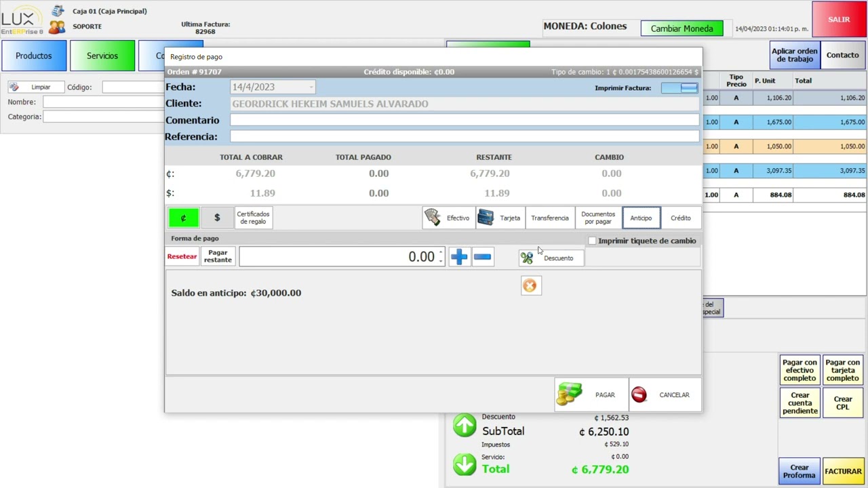The image size is (868, 488).
Task: Select the row with total 1,675.00
Action: (785, 122)
